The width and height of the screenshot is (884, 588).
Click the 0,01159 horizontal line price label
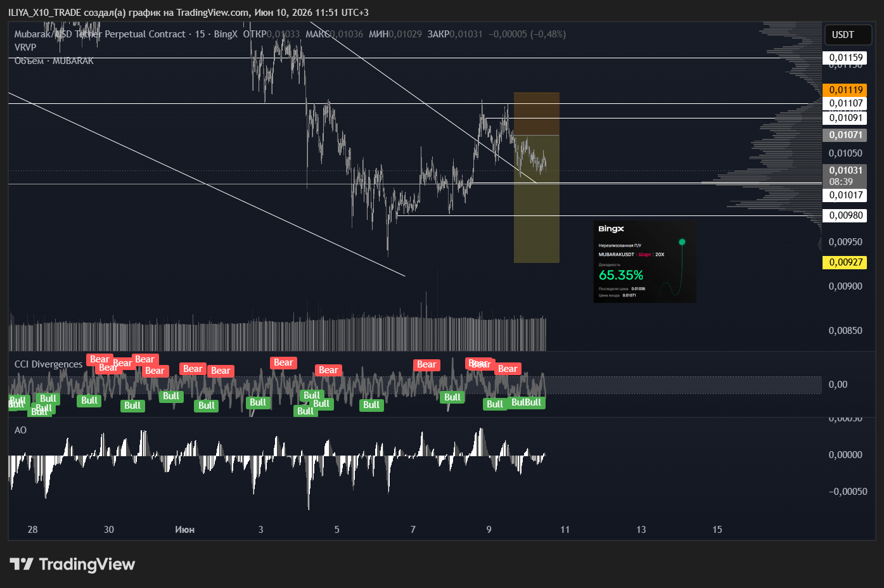coord(844,58)
